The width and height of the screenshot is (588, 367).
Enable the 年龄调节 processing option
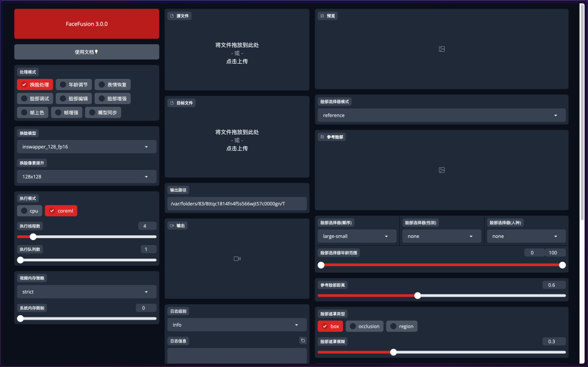coord(73,84)
